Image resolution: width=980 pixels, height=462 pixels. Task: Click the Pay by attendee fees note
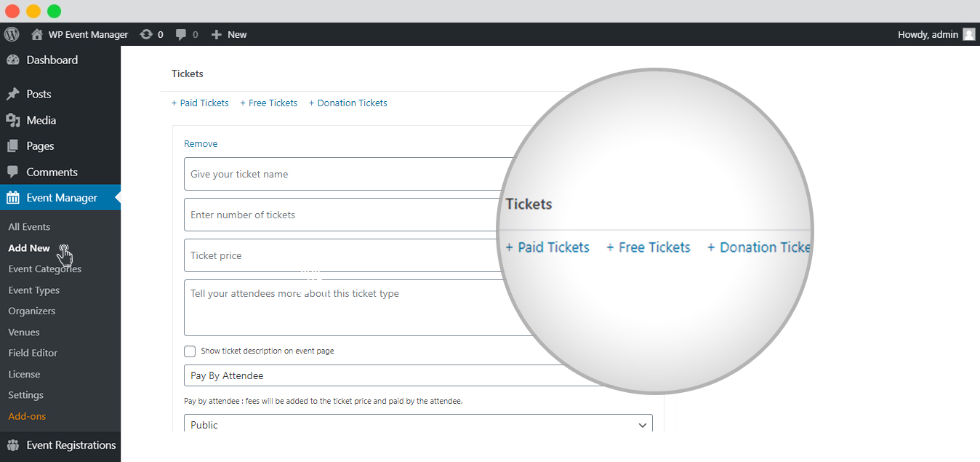coord(324,401)
